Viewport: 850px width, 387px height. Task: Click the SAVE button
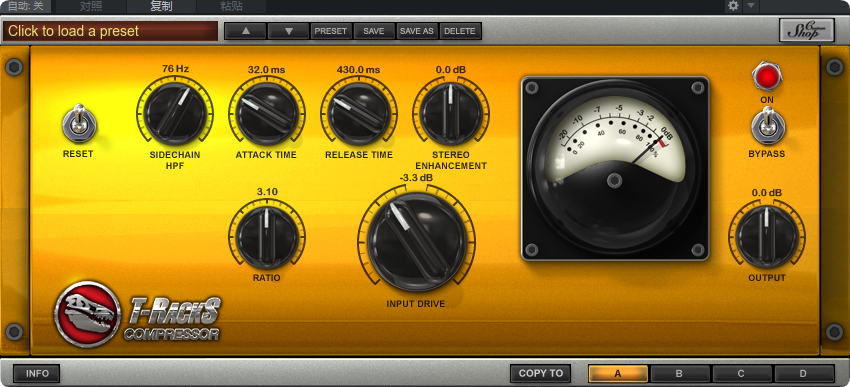point(374,31)
